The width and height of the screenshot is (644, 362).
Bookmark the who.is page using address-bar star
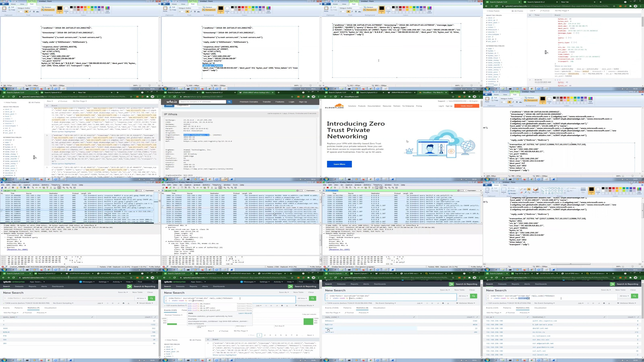(x=292, y=97)
